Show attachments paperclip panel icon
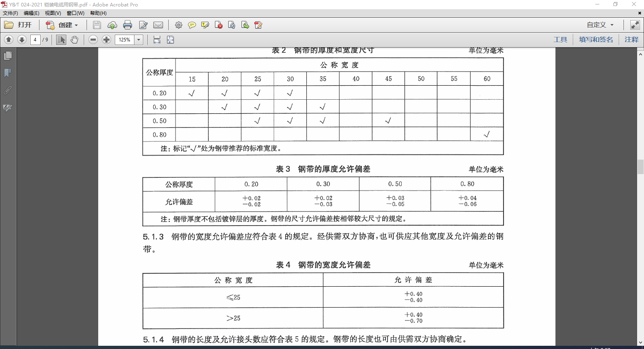Image resolution: width=644 pixels, height=349 pixels. [x=8, y=90]
